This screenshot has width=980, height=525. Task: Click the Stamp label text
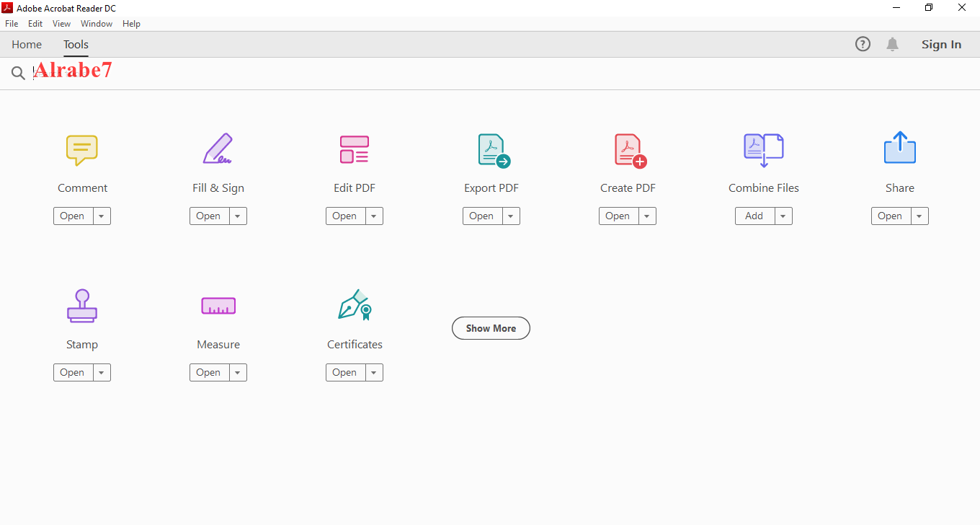(82, 344)
